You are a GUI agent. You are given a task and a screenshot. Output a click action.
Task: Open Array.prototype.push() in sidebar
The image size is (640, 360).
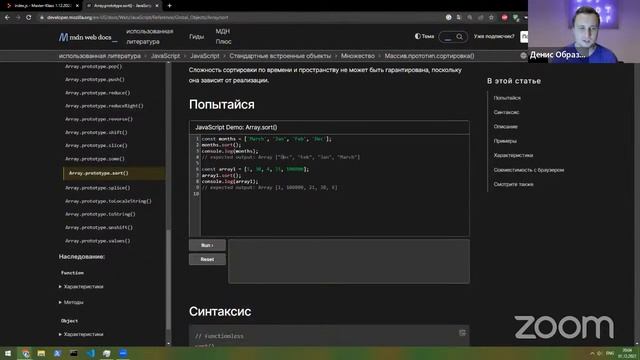click(x=95, y=79)
